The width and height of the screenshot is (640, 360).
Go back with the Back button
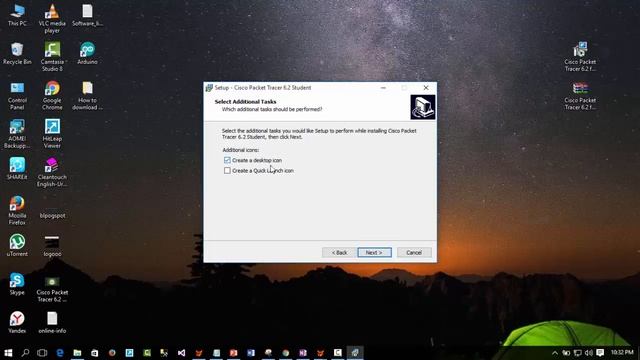(x=339, y=253)
